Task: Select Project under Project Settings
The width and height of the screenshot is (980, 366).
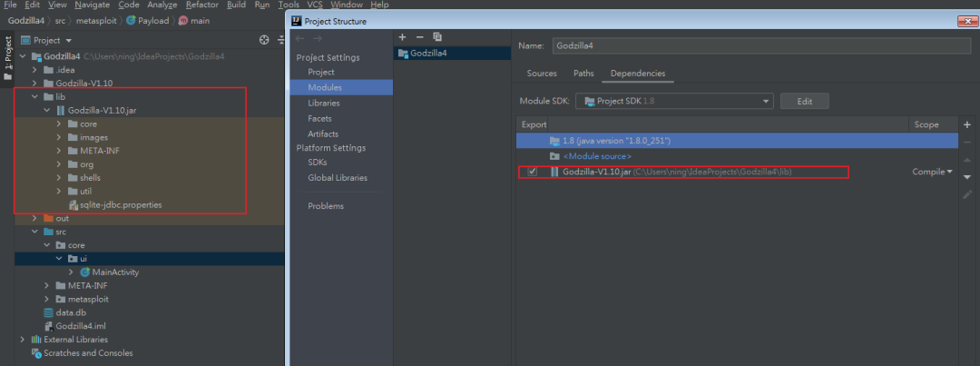Action: (x=321, y=72)
